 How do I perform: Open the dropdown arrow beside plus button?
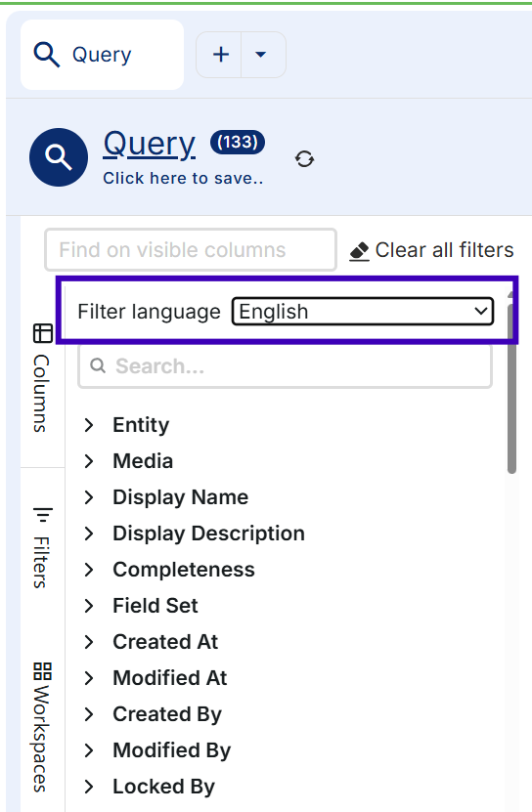[x=261, y=55]
